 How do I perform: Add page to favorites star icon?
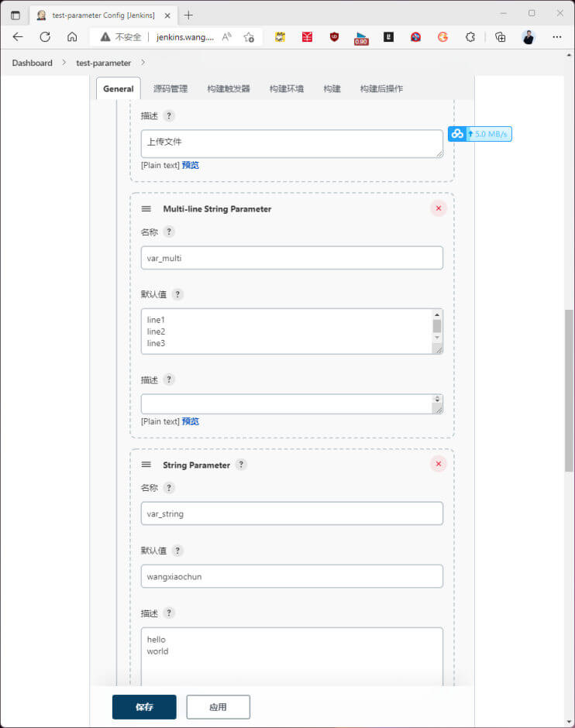click(x=249, y=37)
